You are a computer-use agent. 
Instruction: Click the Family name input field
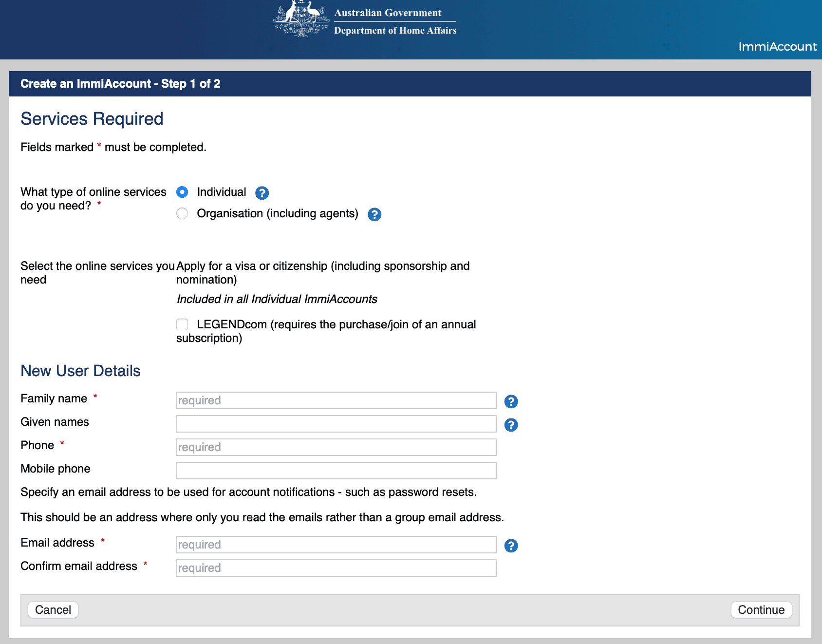[336, 400]
